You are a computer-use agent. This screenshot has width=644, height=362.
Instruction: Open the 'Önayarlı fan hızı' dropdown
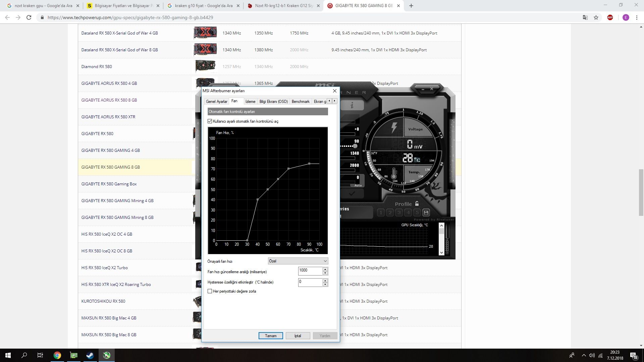pyautogui.click(x=298, y=261)
